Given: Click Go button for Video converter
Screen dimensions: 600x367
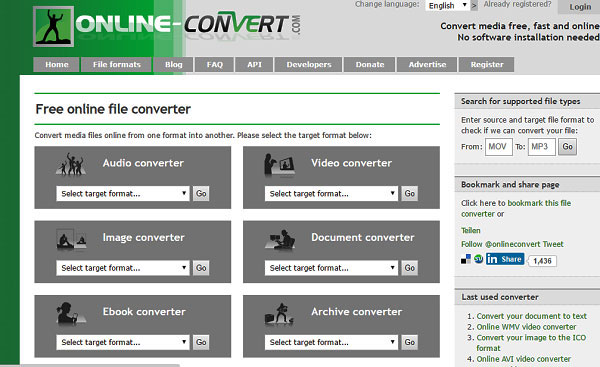Looking at the screenshot, I should 410,194.
